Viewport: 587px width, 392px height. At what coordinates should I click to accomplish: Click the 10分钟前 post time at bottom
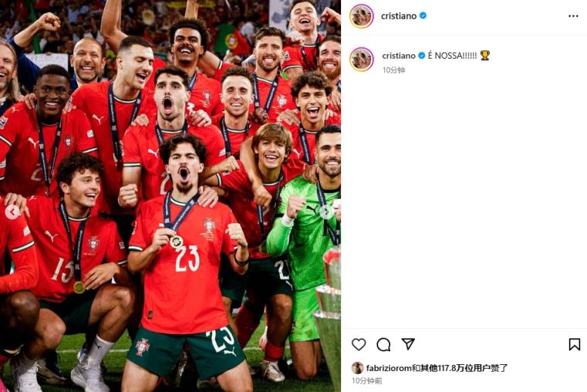click(367, 380)
